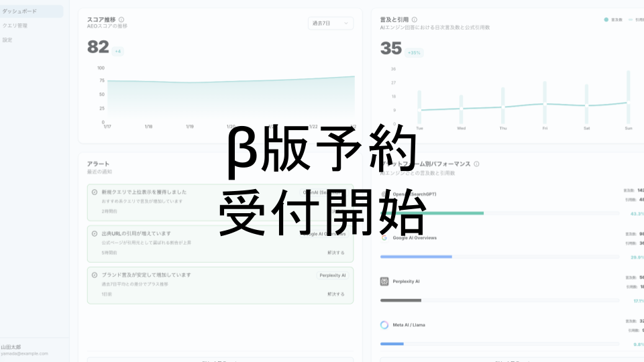The width and height of the screenshot is (644, 362).
Task: Click the Meta AI / Llama logo icon
Action: (x=384, y=325)
